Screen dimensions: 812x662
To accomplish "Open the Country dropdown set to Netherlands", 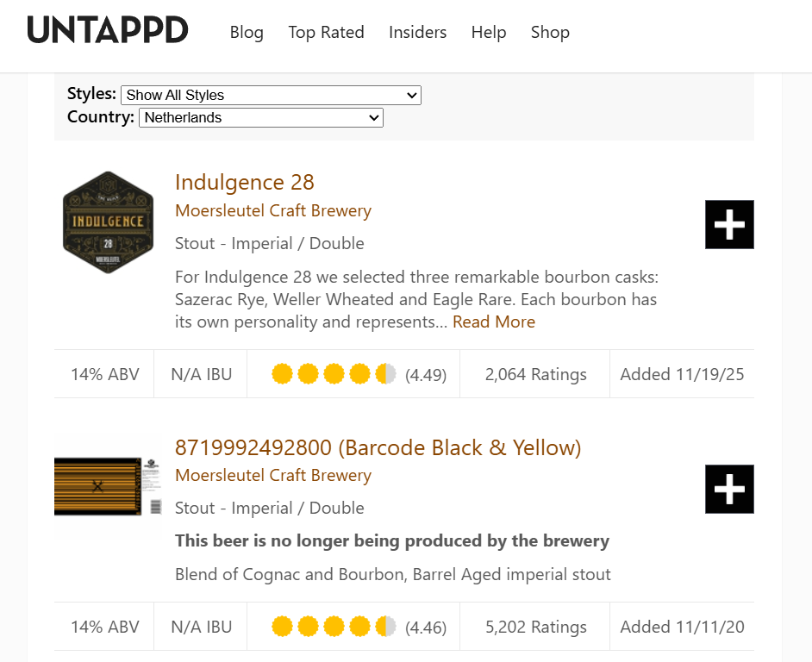I will 261,117.
